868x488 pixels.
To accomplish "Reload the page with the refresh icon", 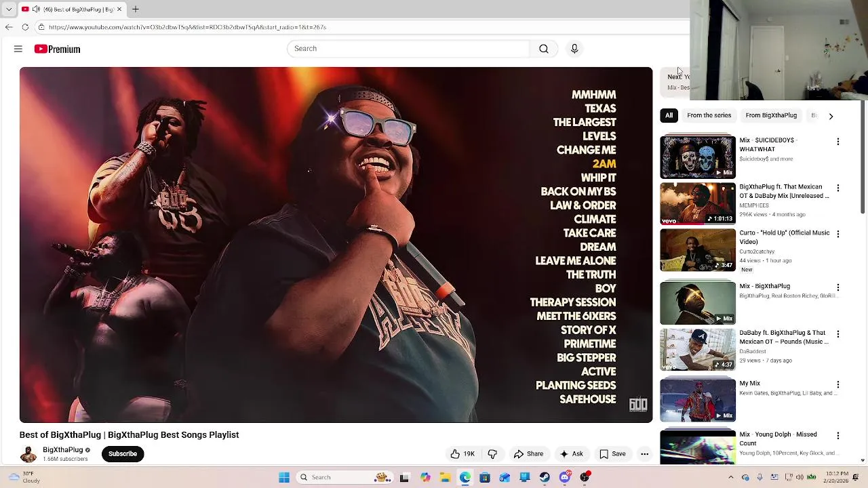I will tap(25, 27).
